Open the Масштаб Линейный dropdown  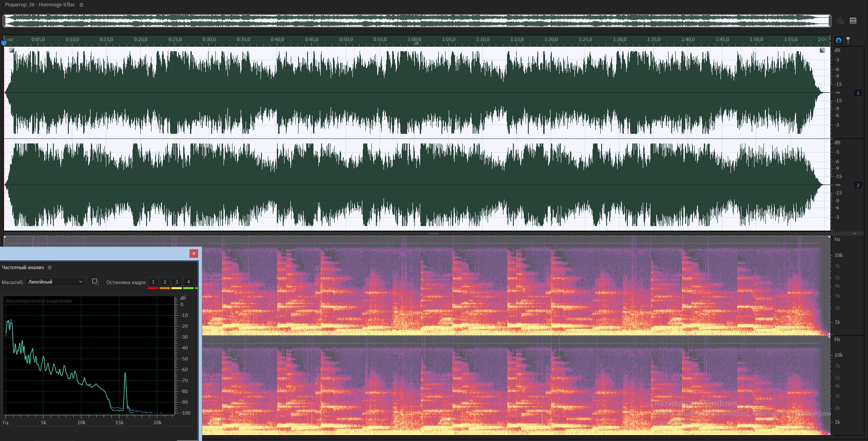click(x=55, y=282)
